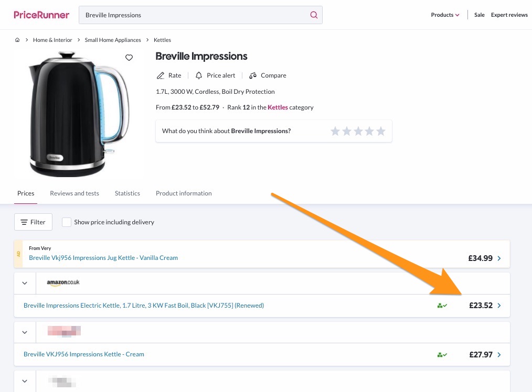The image size is (532, 392).
Task: Click the Compare scales icon
Action: point(253,75)
